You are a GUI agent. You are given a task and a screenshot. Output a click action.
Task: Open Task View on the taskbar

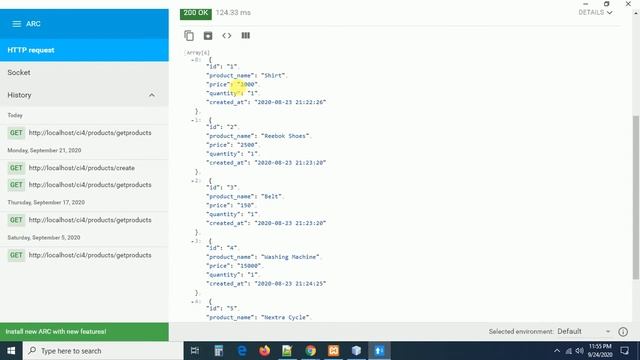pos(195,351)
